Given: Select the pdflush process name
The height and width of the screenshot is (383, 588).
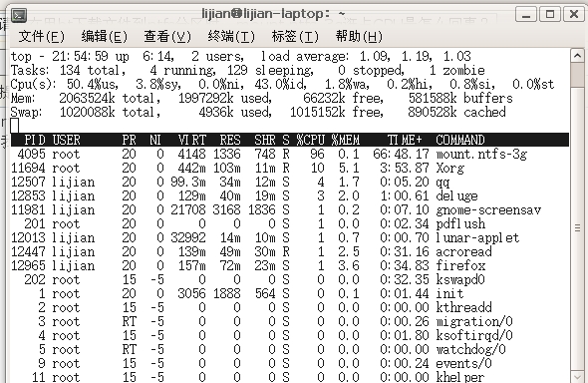Looking at the screenshot, I should click(x=460, y=224).
